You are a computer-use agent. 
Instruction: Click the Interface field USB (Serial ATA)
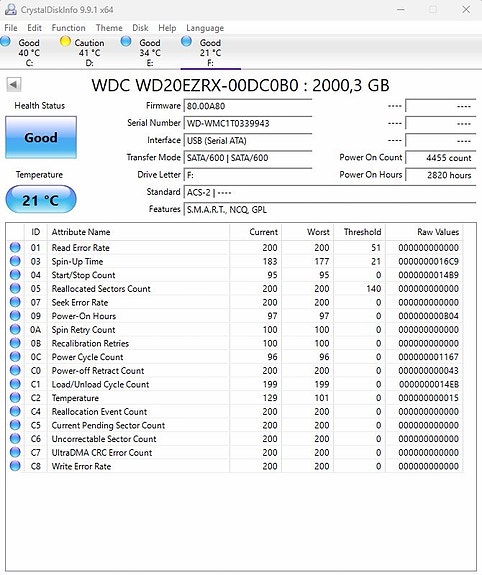coord(248,140)
